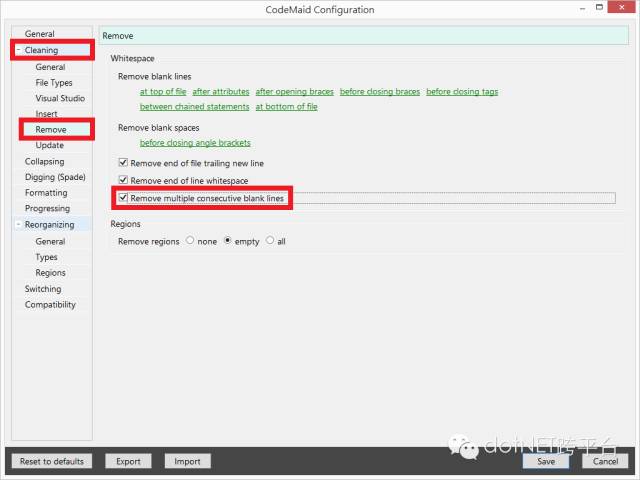Open the General page under Cleaning
Image resolution: width=640 pixels, height=480 pixels.
(x=50, y=67)
